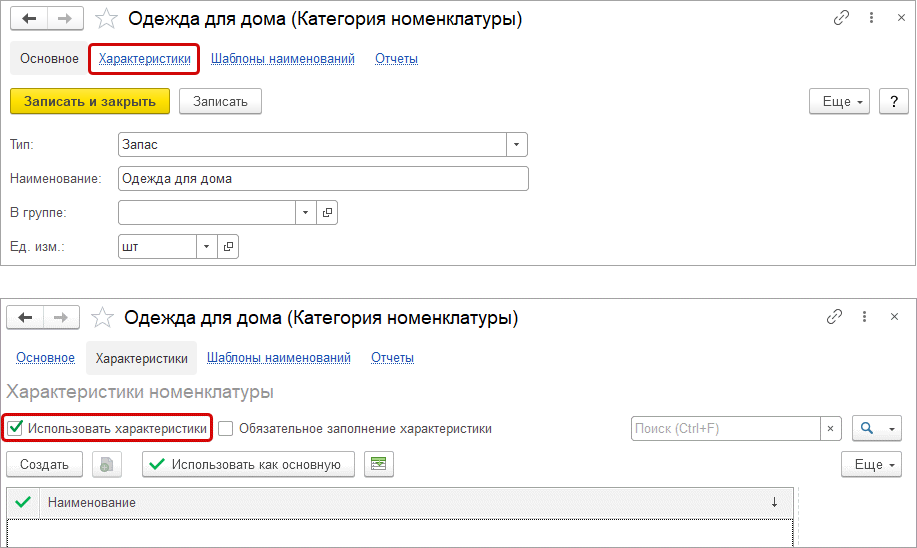Go forward using lower window's right arrow
Image resolution: width=917 pixels, height=548 pixels.
(61, 318)
